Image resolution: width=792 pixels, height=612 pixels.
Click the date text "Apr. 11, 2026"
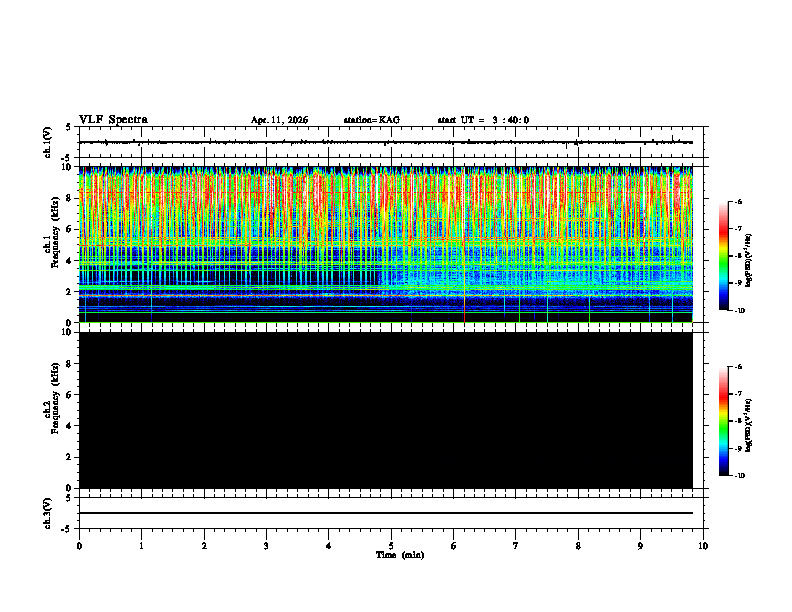point(279,120)
